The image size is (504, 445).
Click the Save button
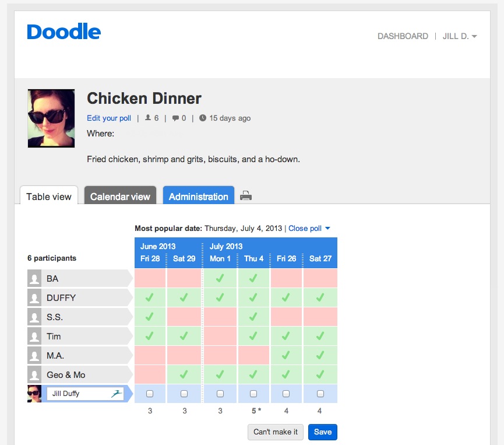coord(322,432)
